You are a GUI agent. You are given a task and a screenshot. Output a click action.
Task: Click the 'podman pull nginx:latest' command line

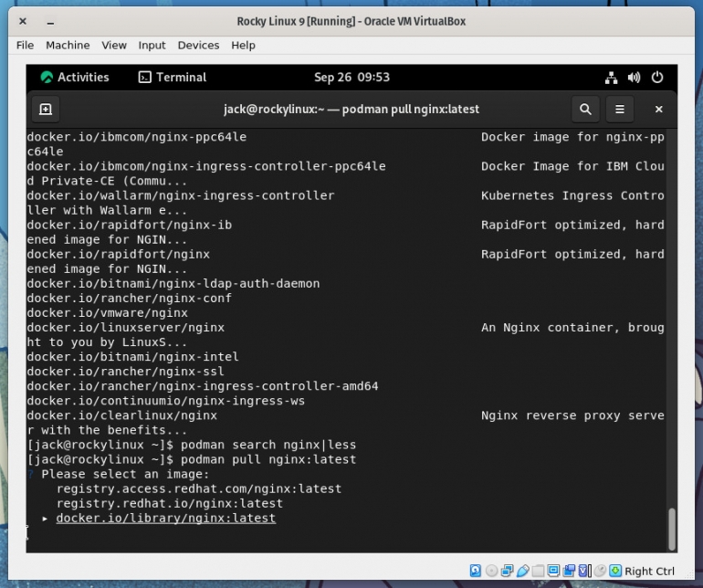[268, 459]
